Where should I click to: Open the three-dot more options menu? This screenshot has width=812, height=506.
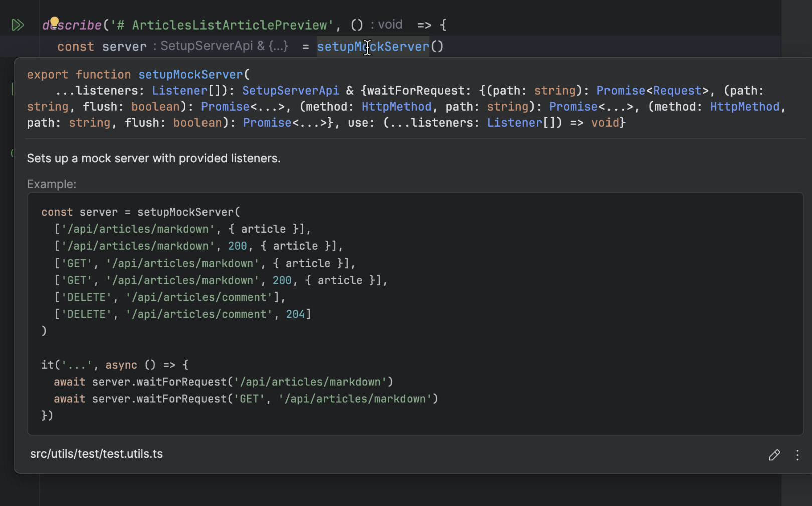(798, 455)
